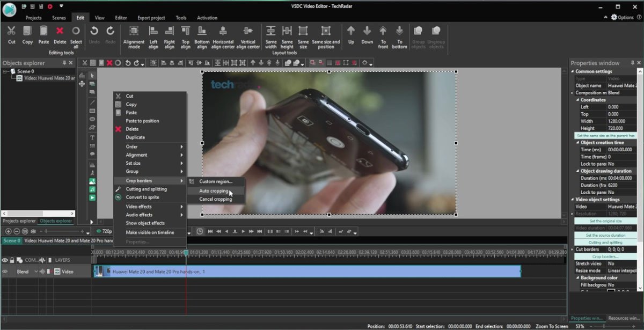Move object Down in order

tap(367, 31)
